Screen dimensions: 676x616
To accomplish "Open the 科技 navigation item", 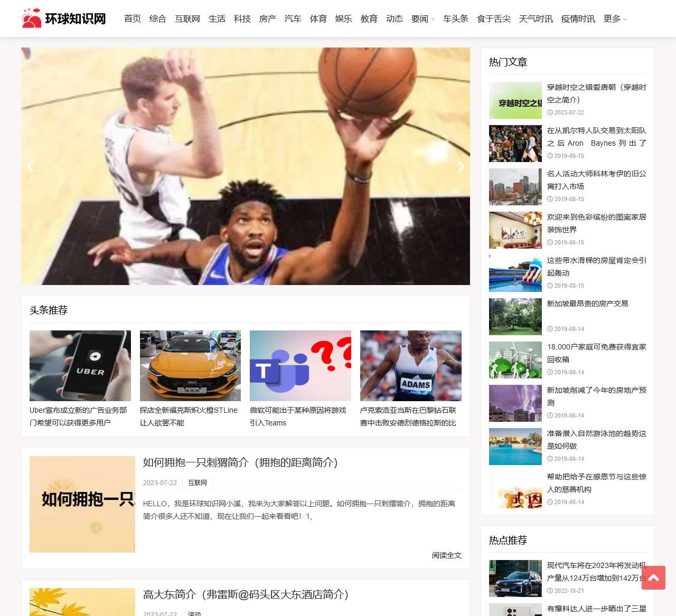I will click(242, 19).
